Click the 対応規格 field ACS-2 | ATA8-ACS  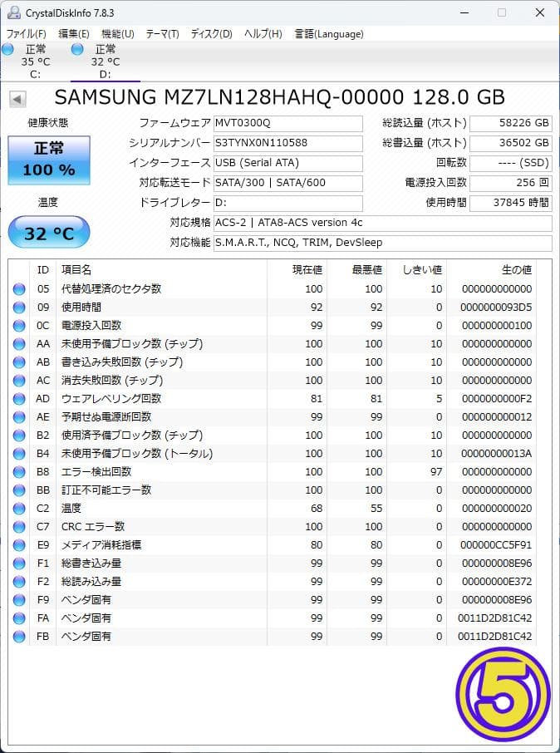(x=383, y=223)
